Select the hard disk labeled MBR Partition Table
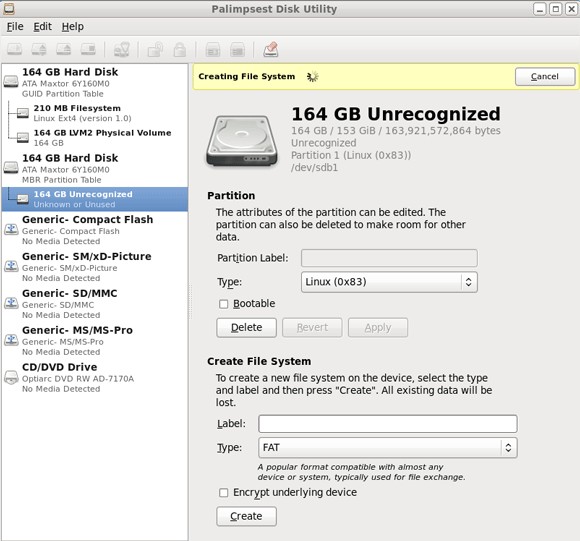The image size is (580, 541). 95,168
